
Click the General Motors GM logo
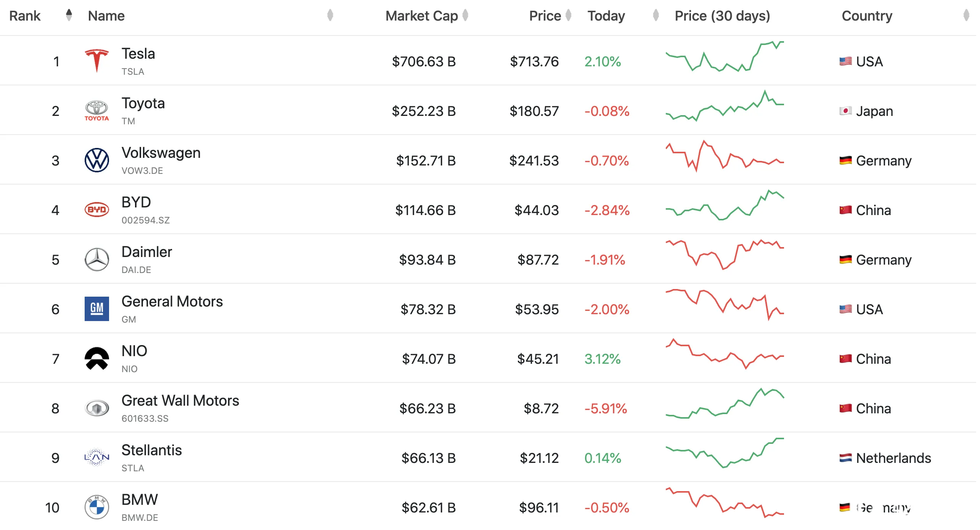coord(97,309)
